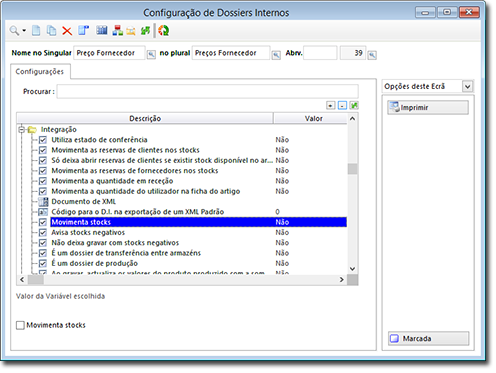Toggle Só deixa abrir reservas de clientes checkbox
This screenshot has width=496, height=373.
pyautogui.click(x=43, y=160)
